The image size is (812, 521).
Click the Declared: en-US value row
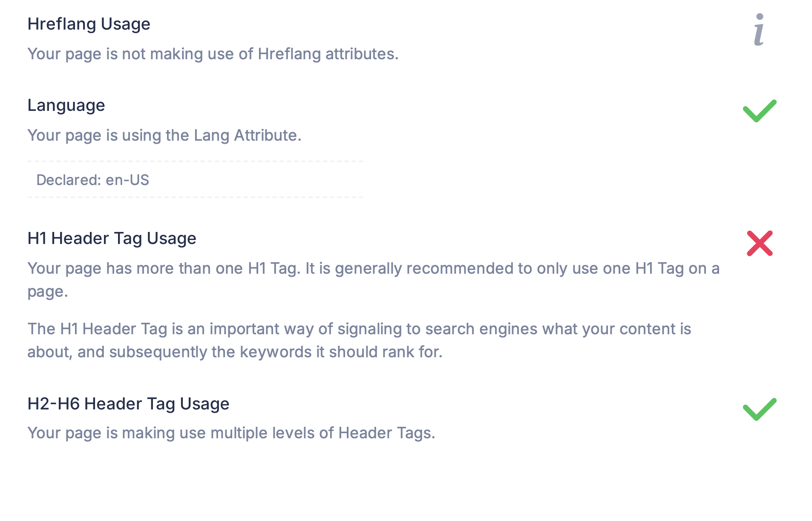pyautogui.click(x=195, y=180)
